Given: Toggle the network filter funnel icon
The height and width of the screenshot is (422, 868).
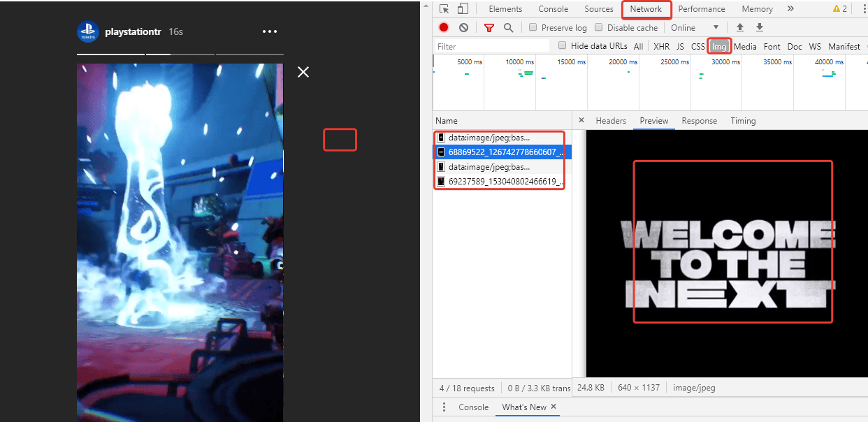Looking at the screenshot, I should coord(489,27).
